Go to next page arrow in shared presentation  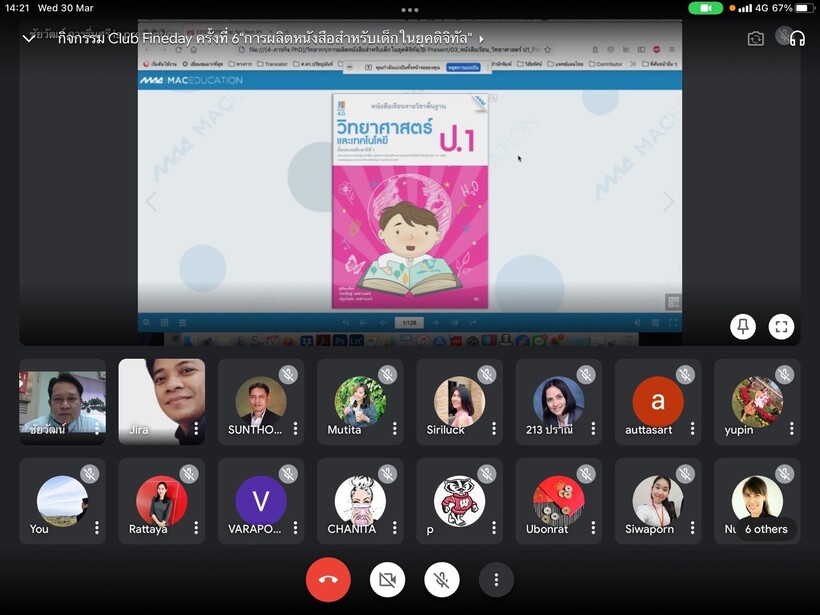coord(669,202)
